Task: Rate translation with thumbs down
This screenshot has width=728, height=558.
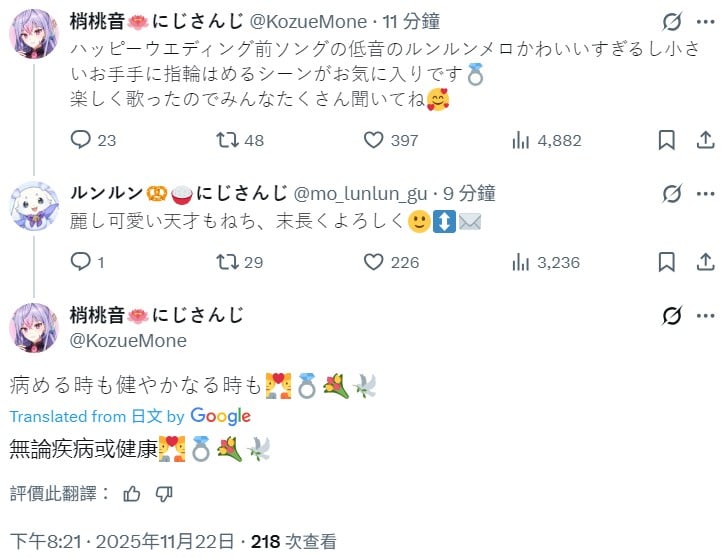Action: click(164, 493)
